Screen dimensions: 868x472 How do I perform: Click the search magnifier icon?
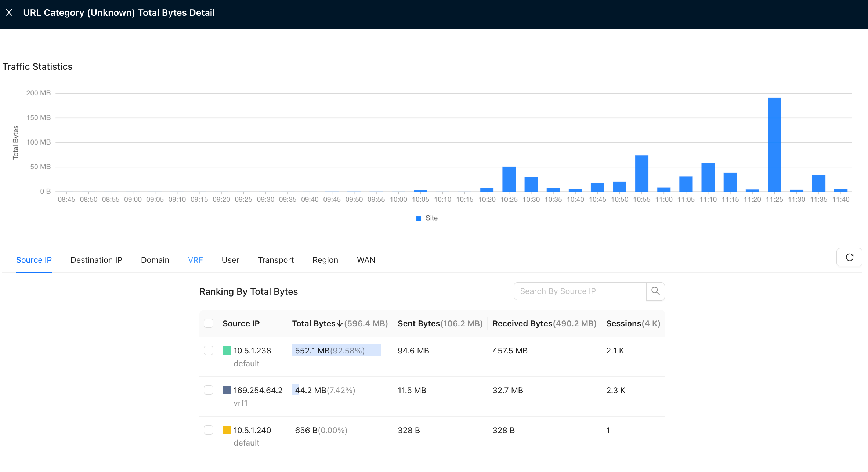pyautogui.click(x=655, y=291)
